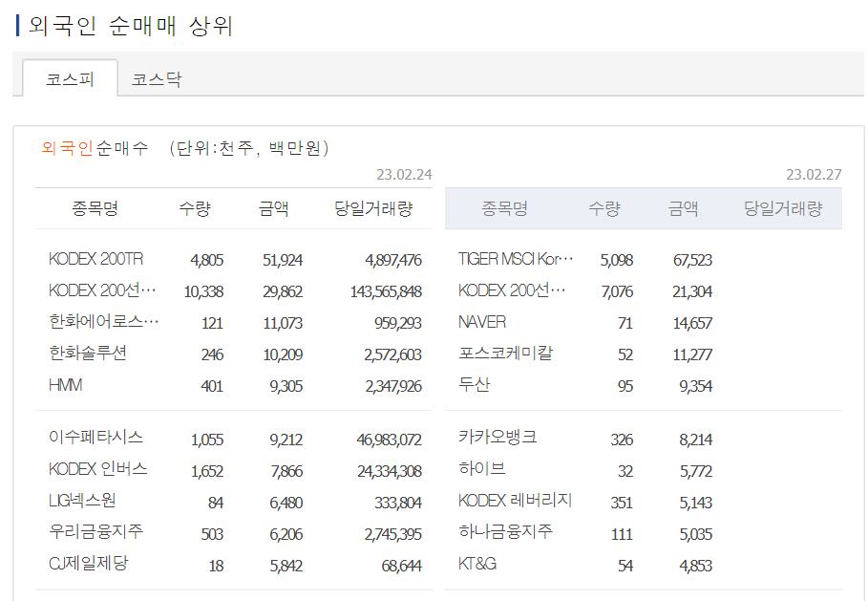Open CJ제일제당 stock link
868x601 pixels.
coord(89,564)
